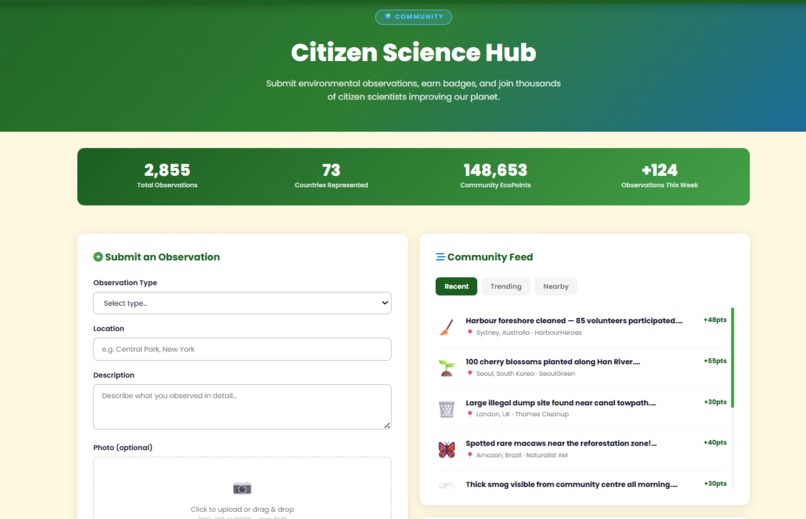Click the Community Feed heading
Viewport: 806px width, 519px height.
[x=490, y=257]
